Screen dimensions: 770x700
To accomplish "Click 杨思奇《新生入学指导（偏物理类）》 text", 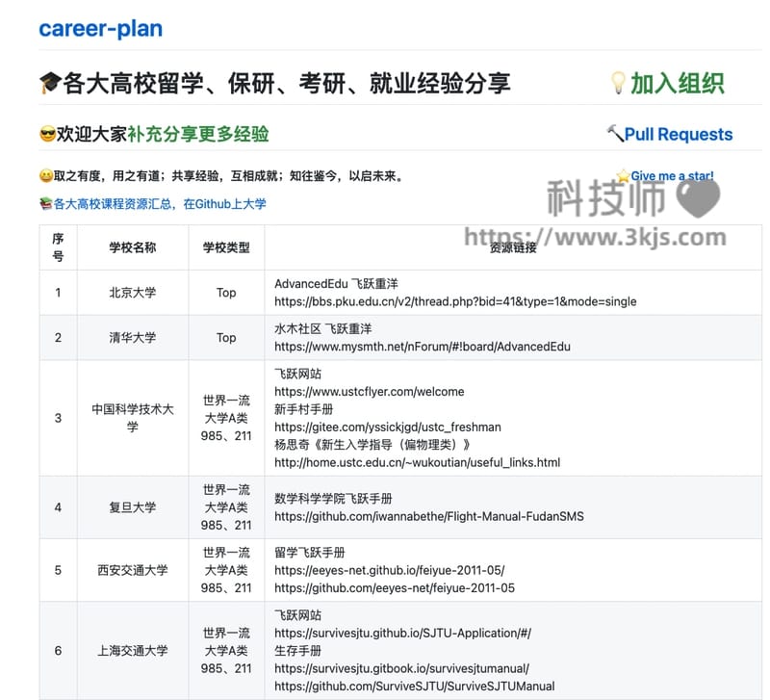I will [372, 445].
